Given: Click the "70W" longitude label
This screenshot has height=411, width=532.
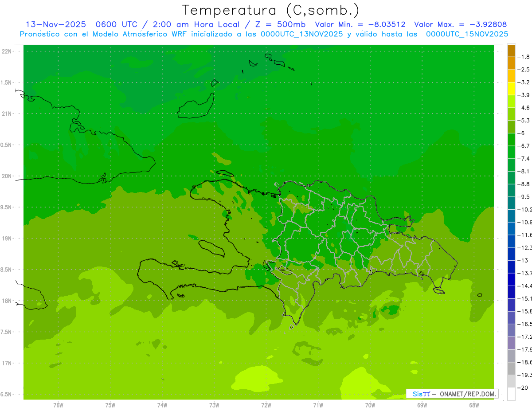Looking at the screenshot, I should coord(370,405).
